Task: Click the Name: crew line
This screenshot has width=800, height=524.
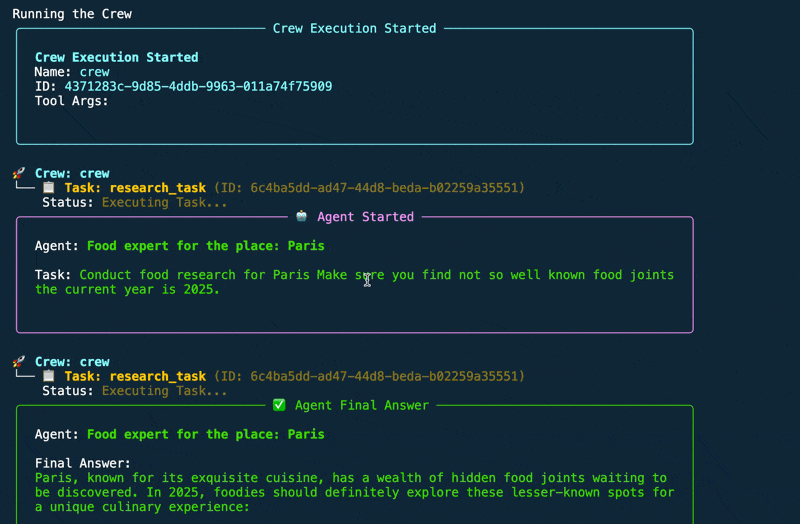Action: point(72,72)
